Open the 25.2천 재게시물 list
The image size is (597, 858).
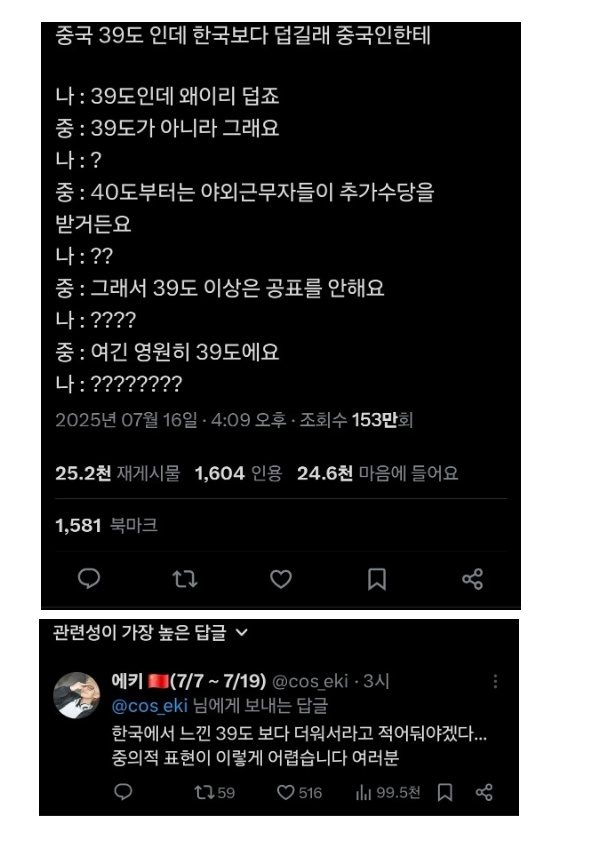coord(118,473)
